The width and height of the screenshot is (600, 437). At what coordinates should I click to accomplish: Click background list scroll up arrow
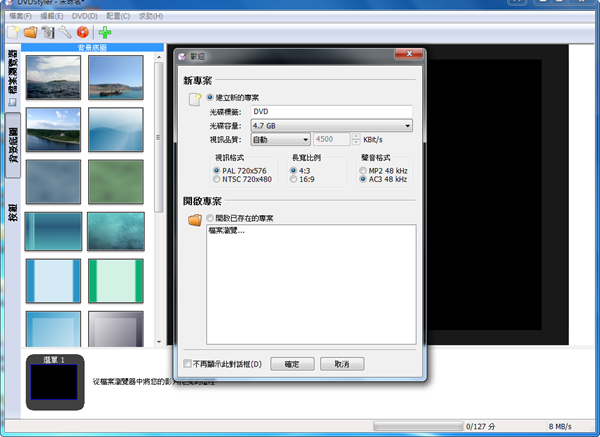tap(159, 57)
